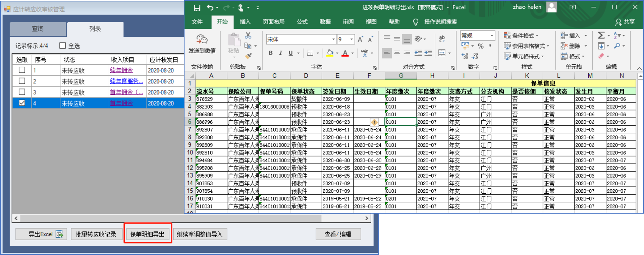Click the Send to WeChat icon
The width and height of the screenshot is (644, 255).
pos(202,40)
